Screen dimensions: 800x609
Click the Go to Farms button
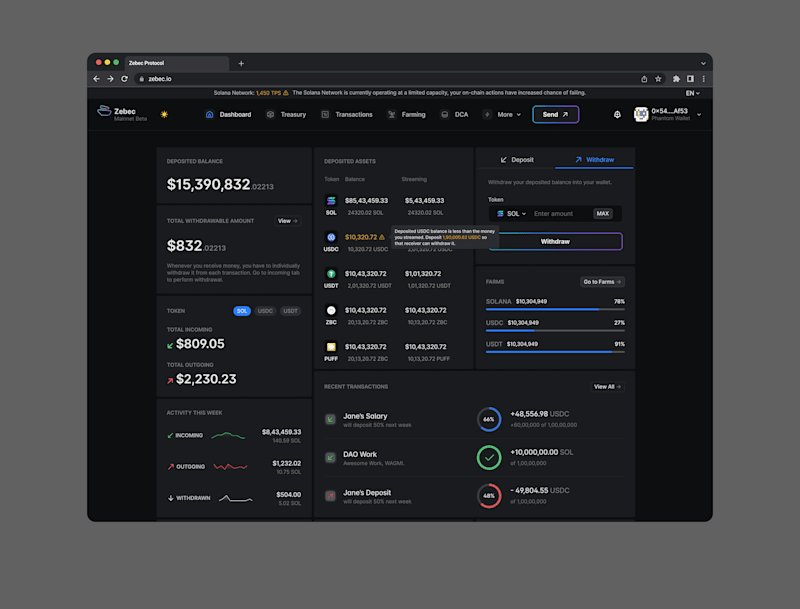(x=602, y=282)
